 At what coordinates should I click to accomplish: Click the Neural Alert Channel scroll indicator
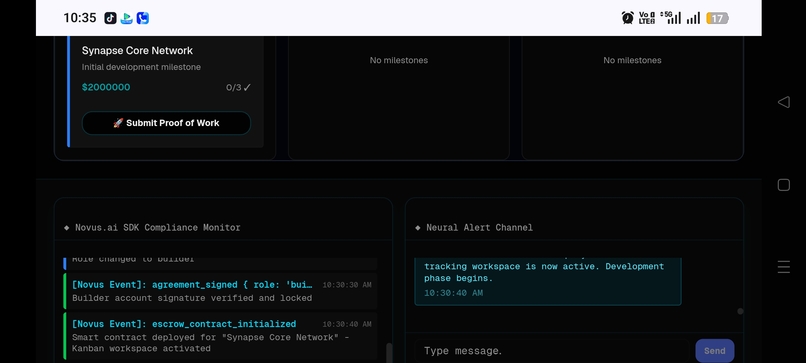(x=740, y=311)
